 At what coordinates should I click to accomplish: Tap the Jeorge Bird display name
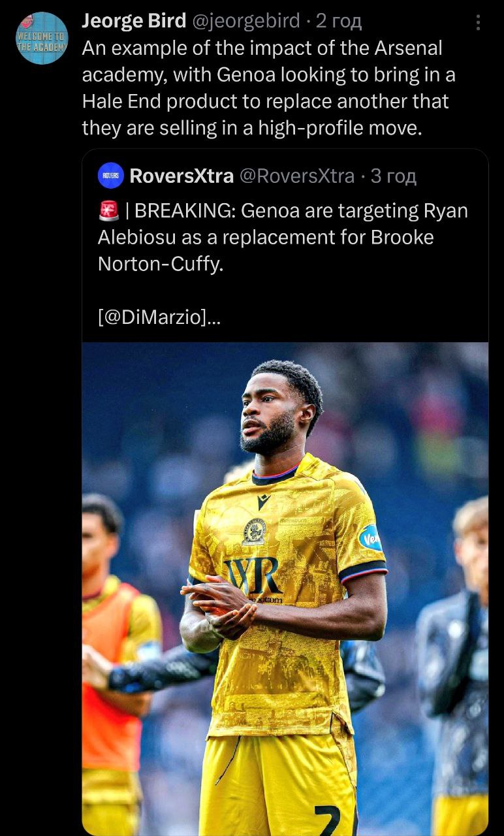[134, 22]
